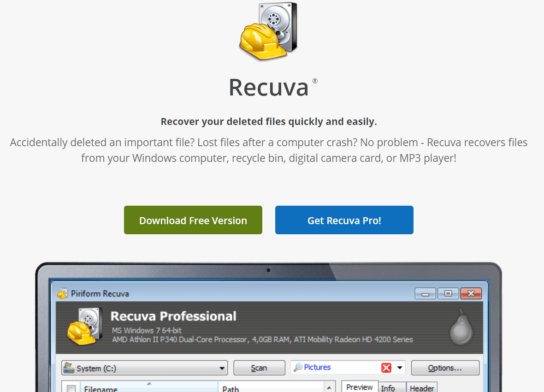Open the Options... dialog button
The image size is (544, 392).
(x=445, y=368)
